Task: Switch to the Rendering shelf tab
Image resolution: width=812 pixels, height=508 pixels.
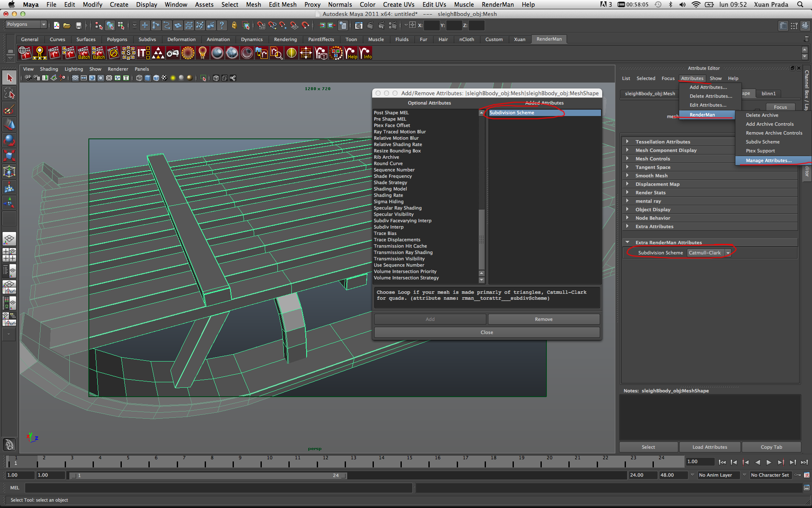Action: click(285, 39)
